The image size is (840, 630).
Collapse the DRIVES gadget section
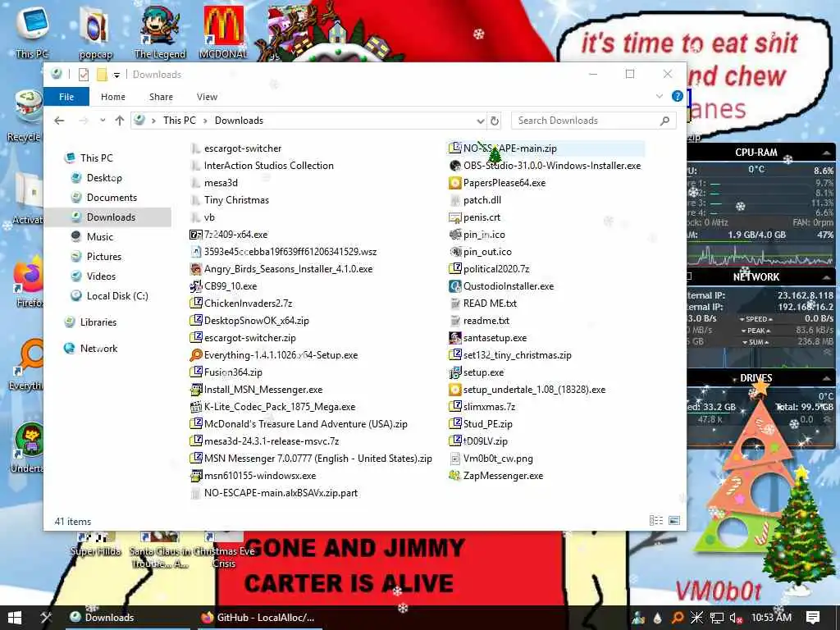click(x=827, y=378)
